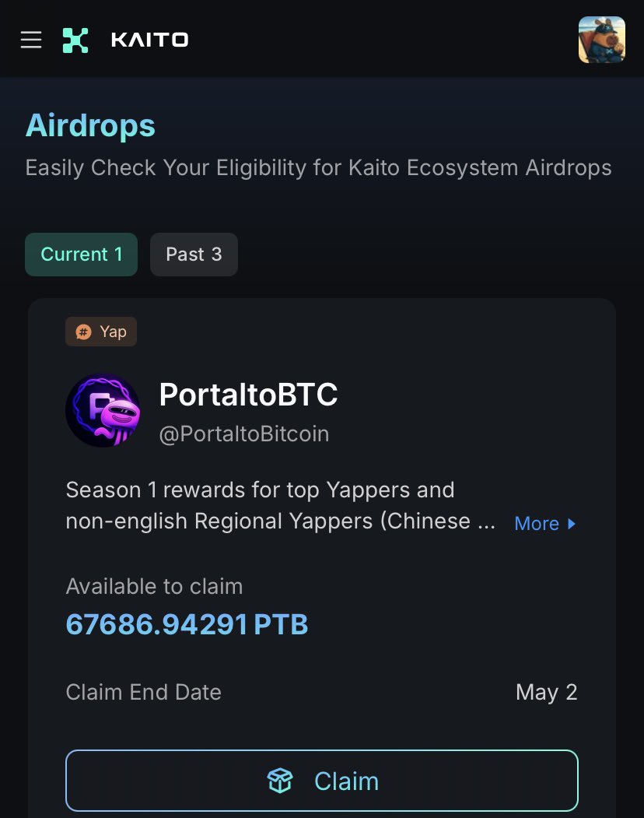Image resolution: width=644 pixels, height=818 pixels.
Task: Open the @PortaltoBitcoin handle
Action: click(x=244, y=434)
